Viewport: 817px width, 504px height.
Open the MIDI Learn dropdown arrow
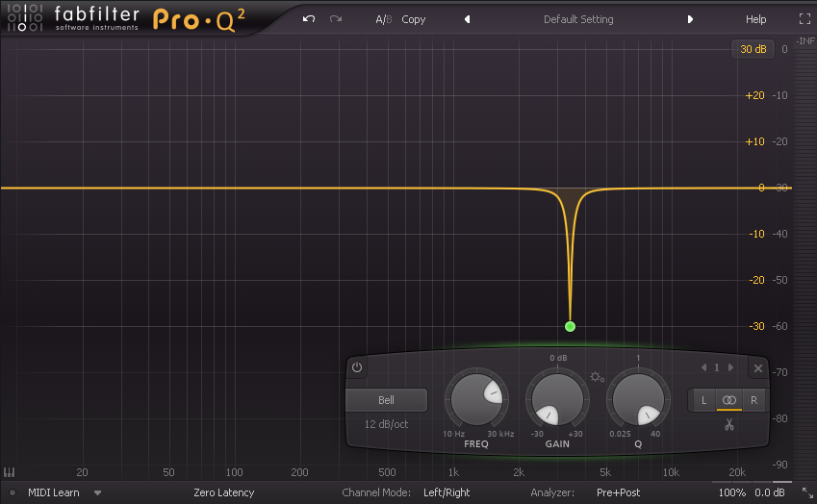tap(97, 492)
